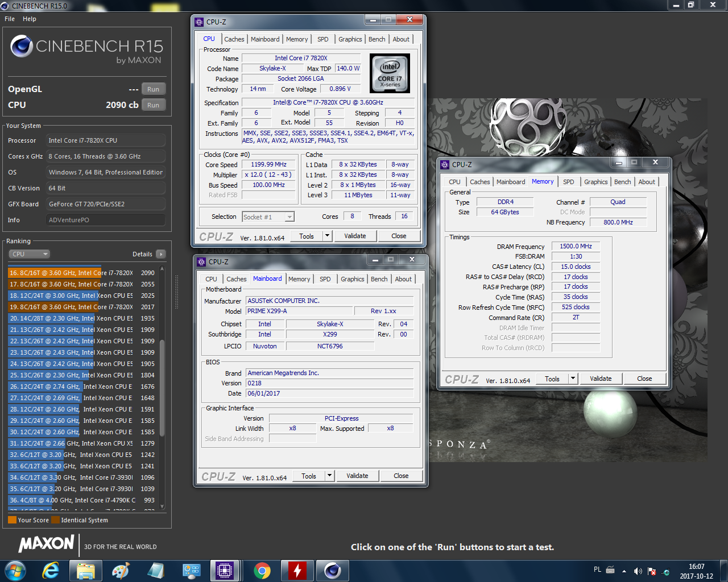Image resolution: width=728 pixels, height=582 pixels.
Task: Open the Help menu in Cinebench
Action: point(30,19)
